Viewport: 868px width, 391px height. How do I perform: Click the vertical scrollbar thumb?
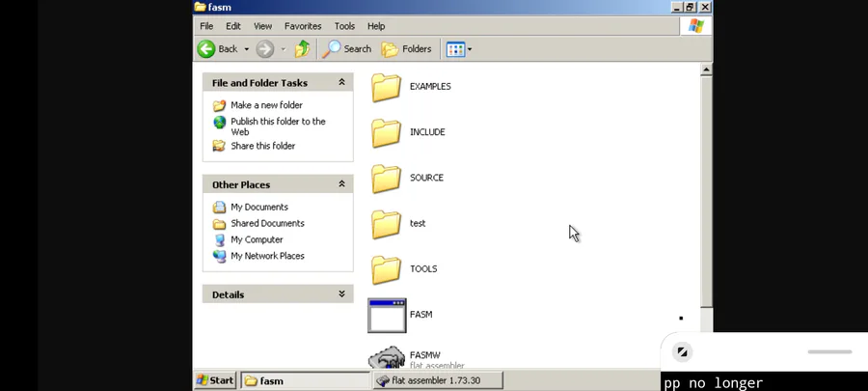pyautogui.click(x=706, y=191)
